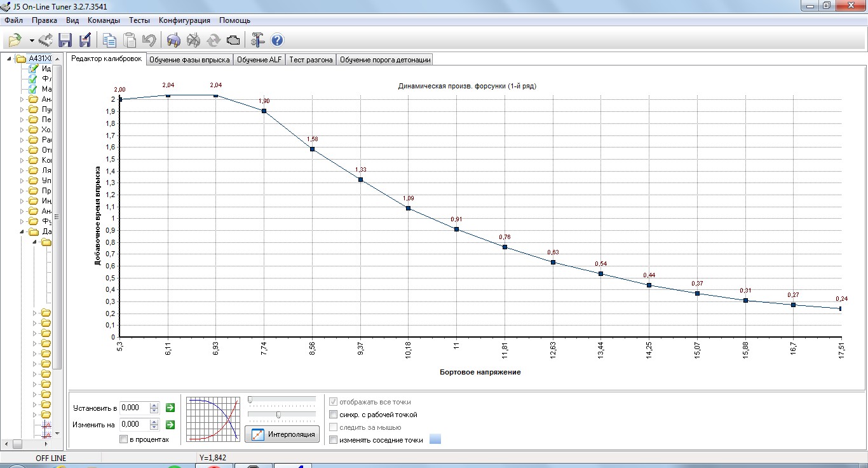Image resolution: width=868 pixels, height=468 pixels.
Task: Click the save-as floppy with pencil icon
Action: click(85, 40)
